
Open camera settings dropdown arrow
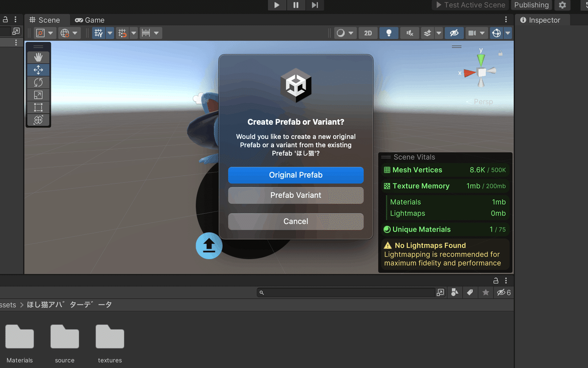coord(483,33)
